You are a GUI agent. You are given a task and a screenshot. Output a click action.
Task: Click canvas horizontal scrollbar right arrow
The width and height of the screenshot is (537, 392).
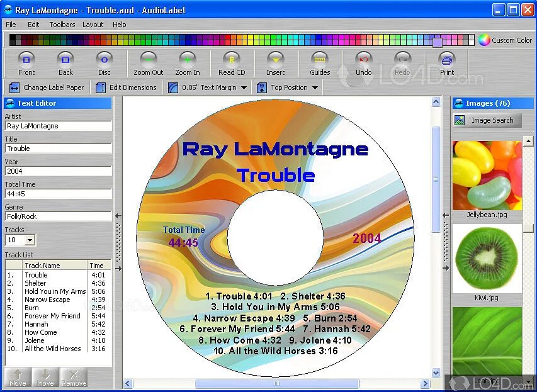click(x=425, y=383)
